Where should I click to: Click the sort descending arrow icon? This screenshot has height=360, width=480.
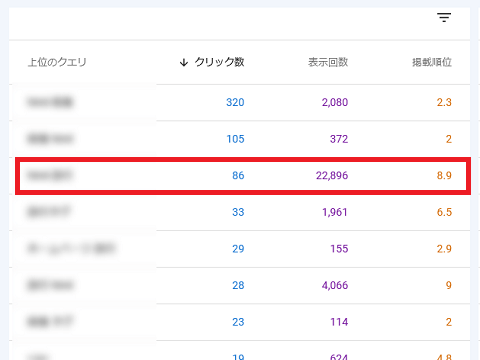click(x=184, y=62)
